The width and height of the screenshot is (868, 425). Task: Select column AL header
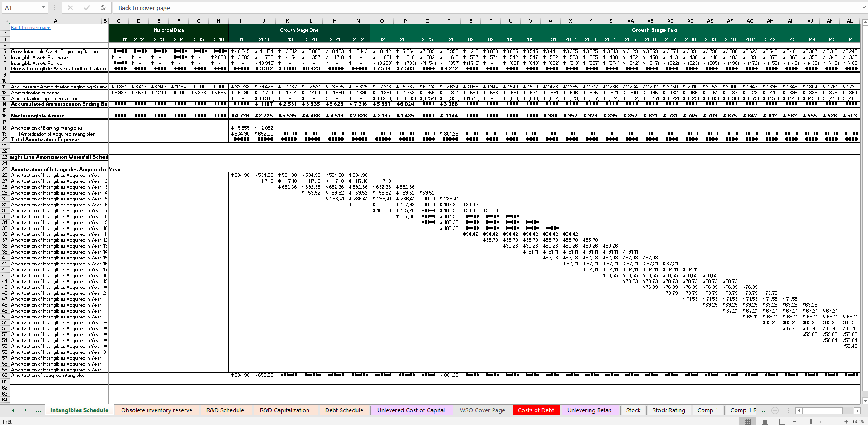[x=849, y=21]
